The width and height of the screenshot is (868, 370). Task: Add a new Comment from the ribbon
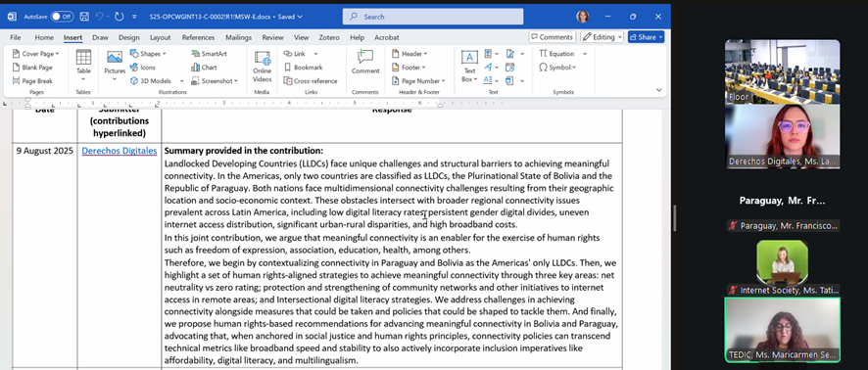[x=365, y=62]
